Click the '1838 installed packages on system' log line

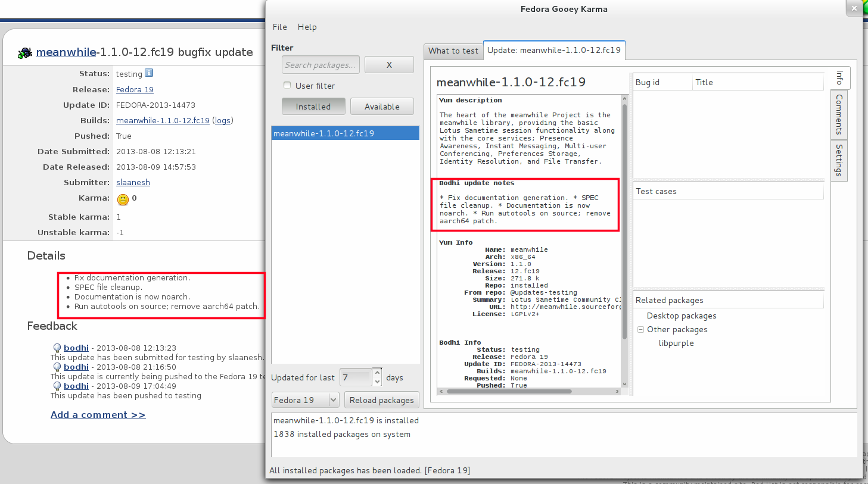click(x=342, y=434)
